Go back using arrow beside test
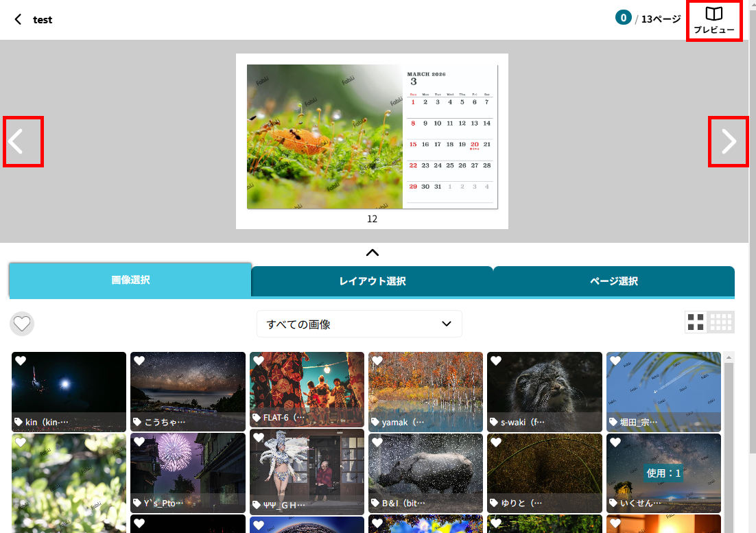The image size is (756, 533). (19, 19)
